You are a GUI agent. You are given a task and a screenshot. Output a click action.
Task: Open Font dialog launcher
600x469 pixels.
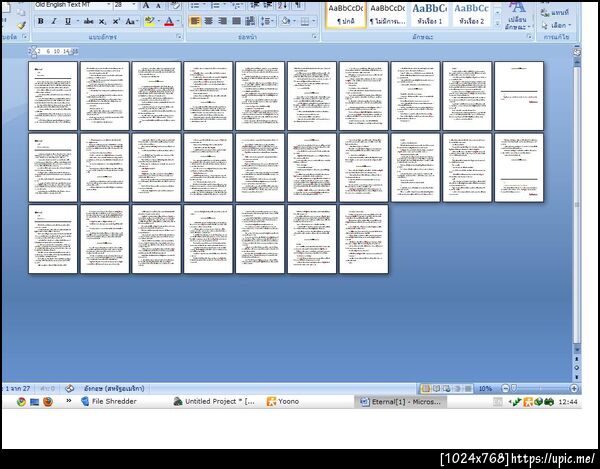point(179,37)
